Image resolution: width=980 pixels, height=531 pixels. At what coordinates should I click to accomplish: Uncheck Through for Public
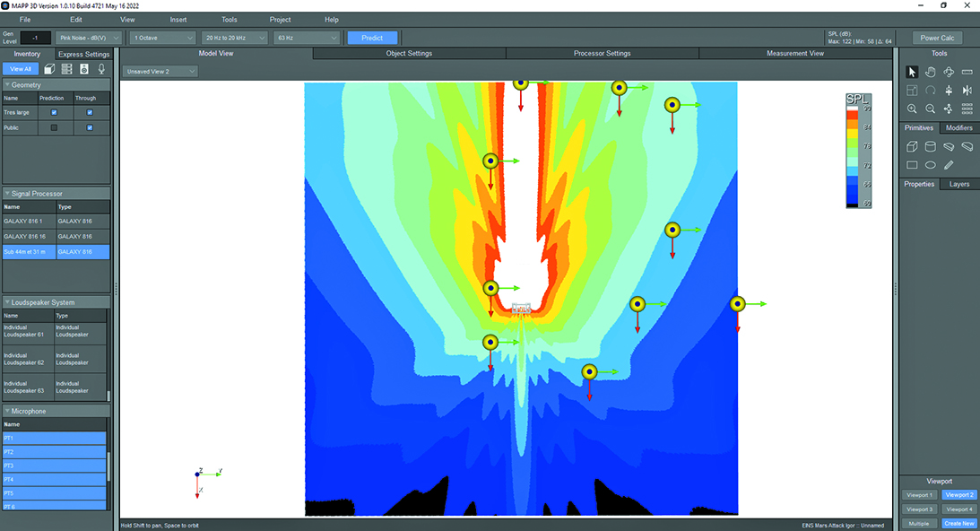click(90, 127)
